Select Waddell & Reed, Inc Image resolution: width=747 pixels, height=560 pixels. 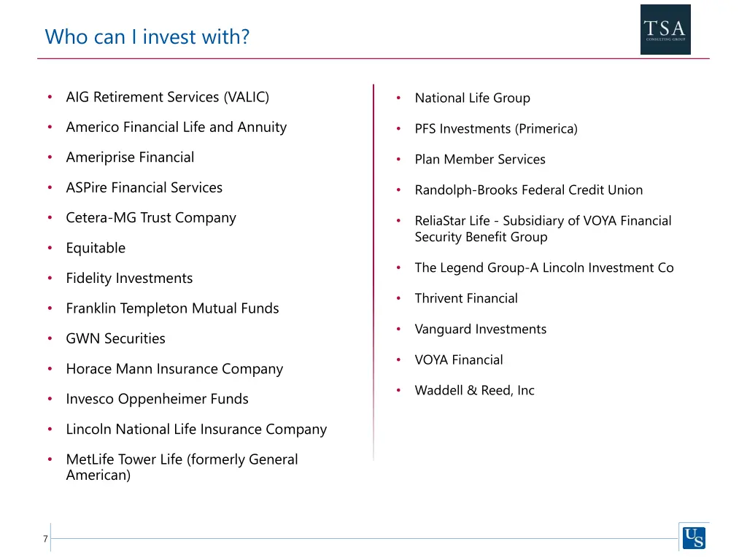pos(474,391)
